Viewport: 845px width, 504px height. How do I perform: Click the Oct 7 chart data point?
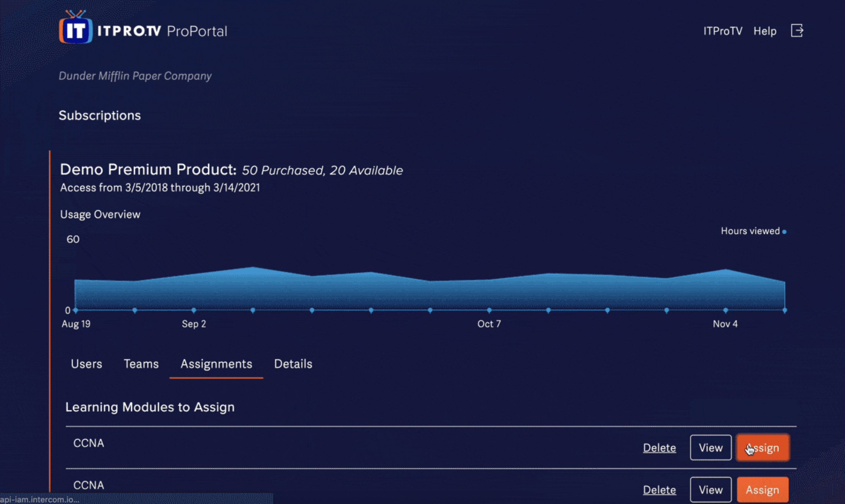click(489, 310)
